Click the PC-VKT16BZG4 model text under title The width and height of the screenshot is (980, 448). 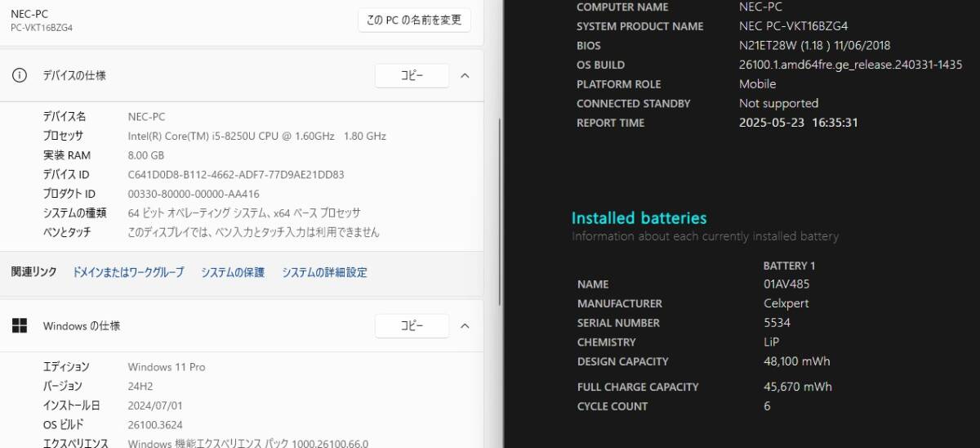[42, 28]
